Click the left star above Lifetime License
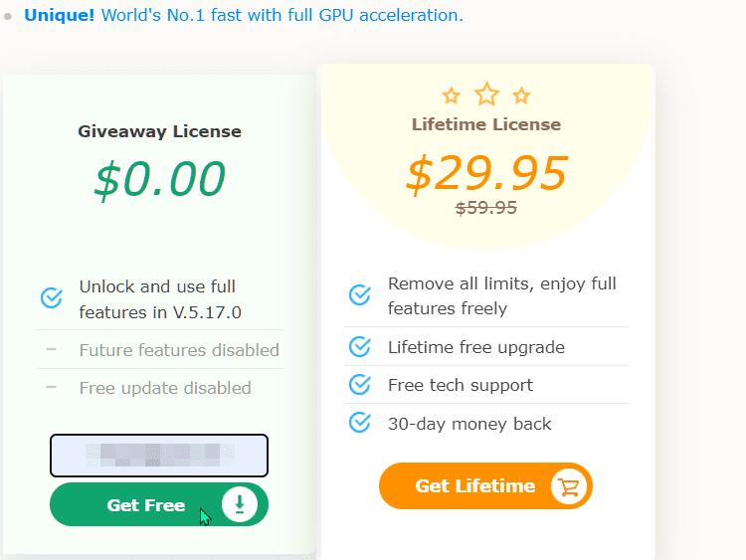This screenshot has width=746, height=560. click(452, 96)
